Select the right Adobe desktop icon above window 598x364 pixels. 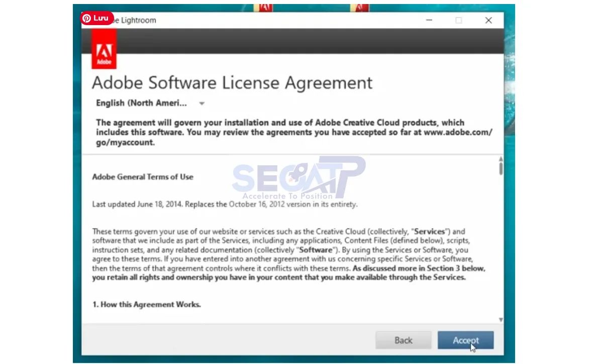360,8
